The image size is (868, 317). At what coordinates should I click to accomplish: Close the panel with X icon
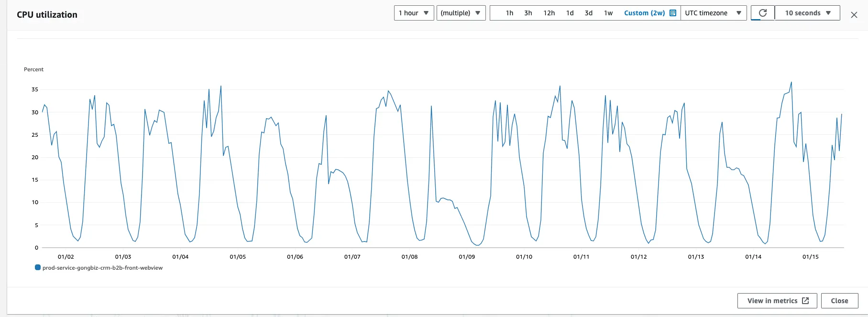point(854,15)
